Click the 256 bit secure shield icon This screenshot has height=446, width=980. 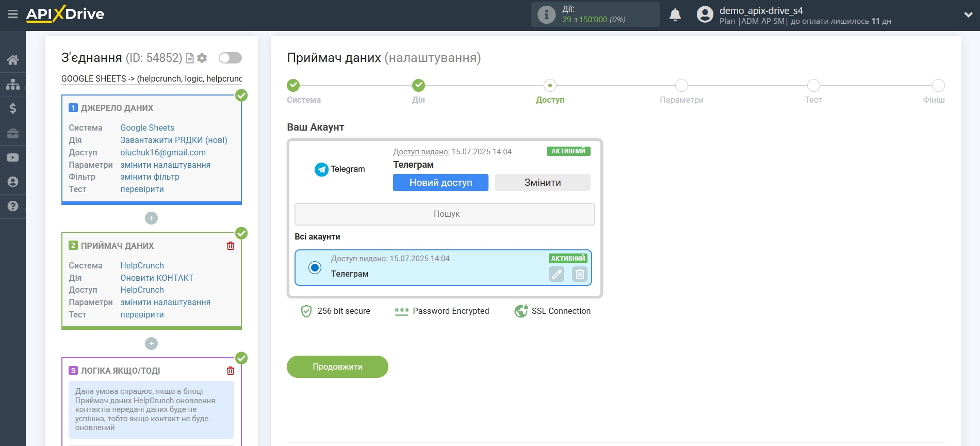[x=306, y=311]
